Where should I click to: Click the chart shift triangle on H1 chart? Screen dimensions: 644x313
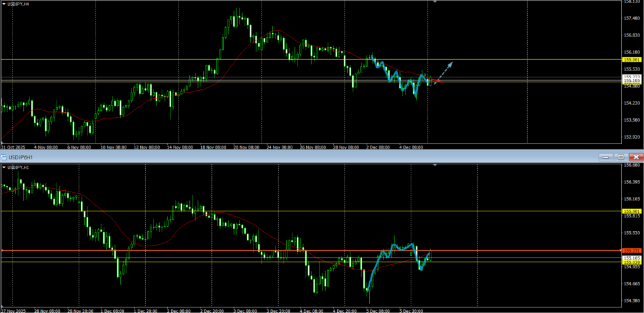point(435,166)
